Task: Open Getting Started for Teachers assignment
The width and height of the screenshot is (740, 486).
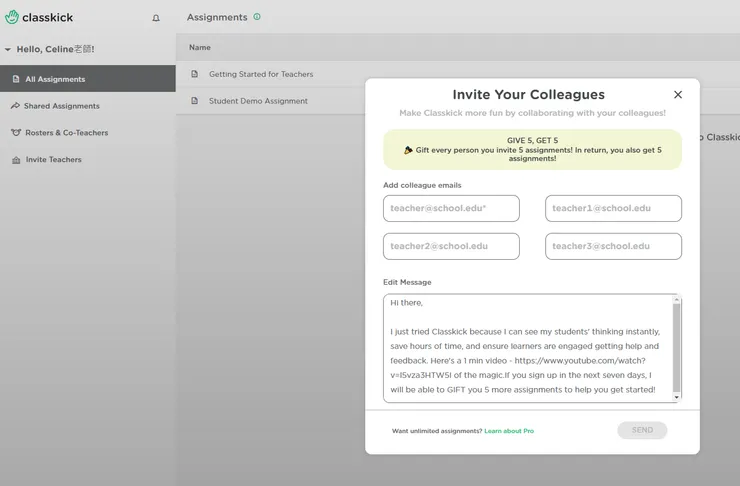Action: pos(261,74)
